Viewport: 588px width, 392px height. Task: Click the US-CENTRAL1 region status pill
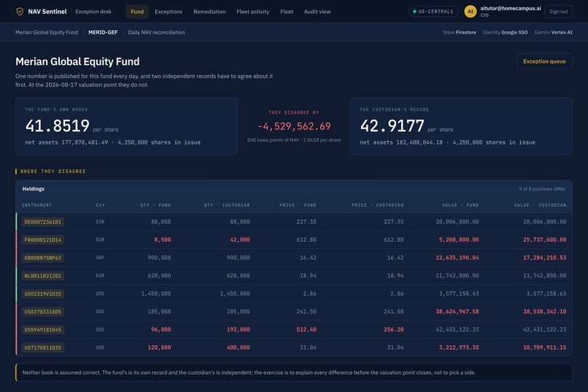pos(433,12)
